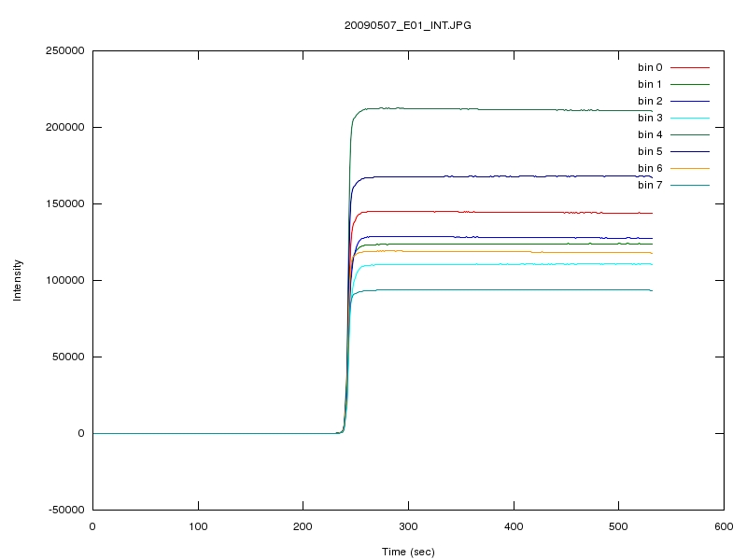Viewport: 747px width, 560px height.
Task: Click the x-axis tick label 100
Action: (198, 526)
